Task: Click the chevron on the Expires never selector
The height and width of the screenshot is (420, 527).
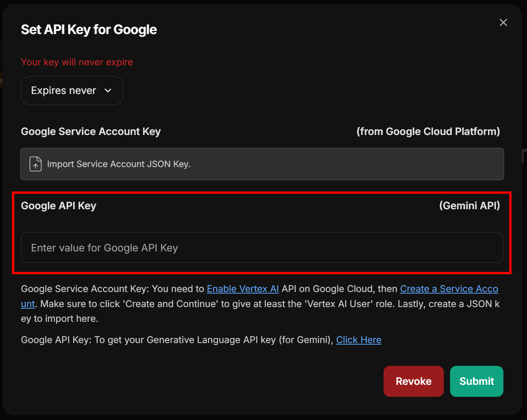Action: 108,90
